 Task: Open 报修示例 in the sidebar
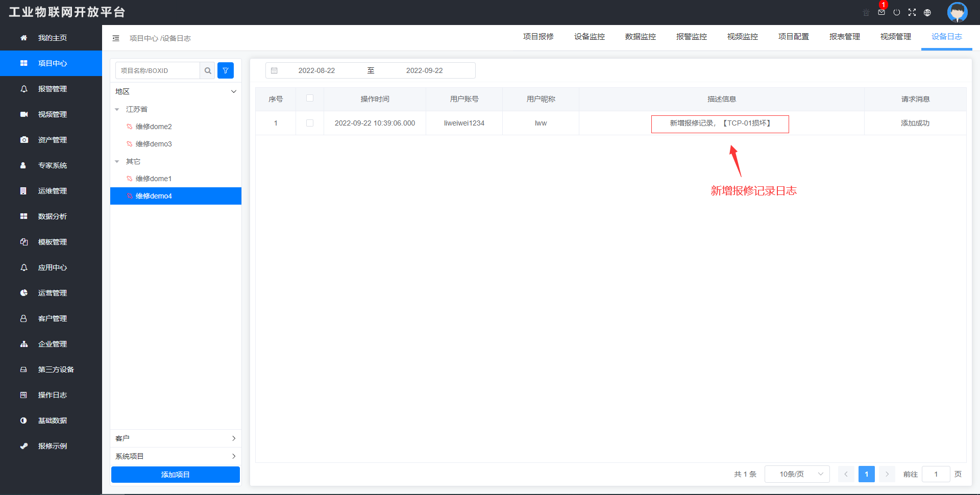coord(51,446)
